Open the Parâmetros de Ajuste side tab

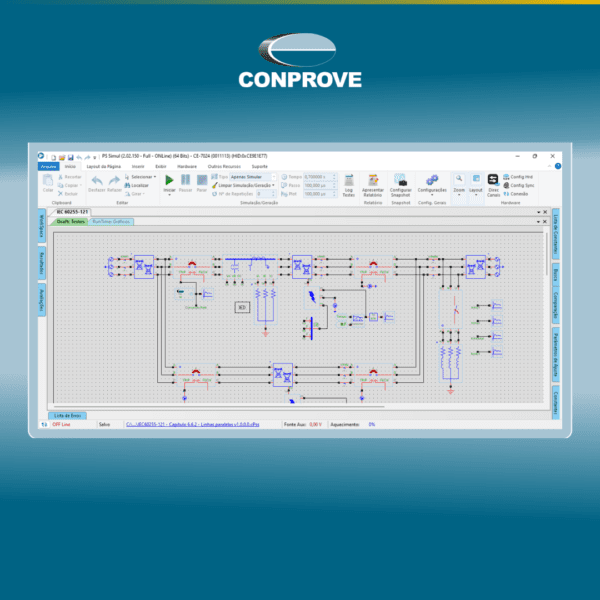point(556,354)
